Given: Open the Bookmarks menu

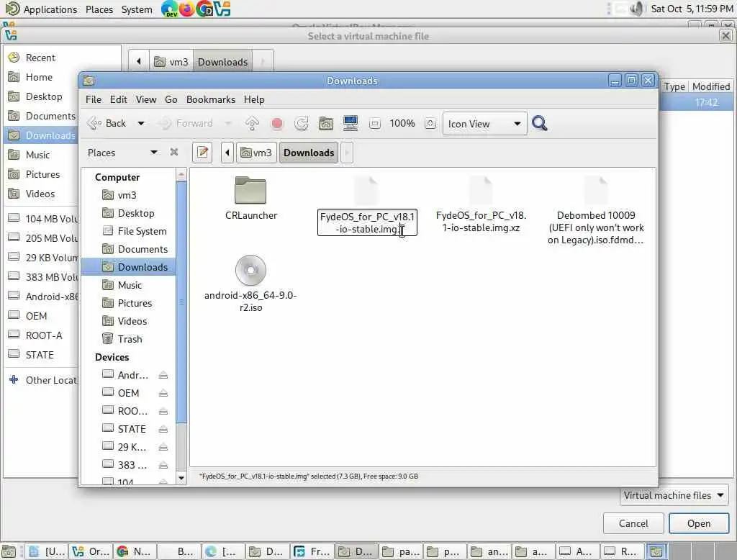Looking at the screenshot, I should [211, 99].
